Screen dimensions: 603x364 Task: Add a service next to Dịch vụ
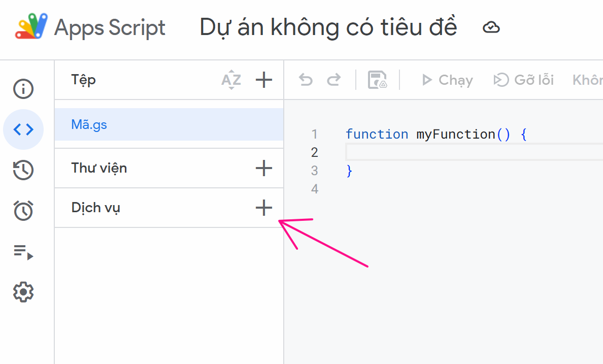(263, 208)
